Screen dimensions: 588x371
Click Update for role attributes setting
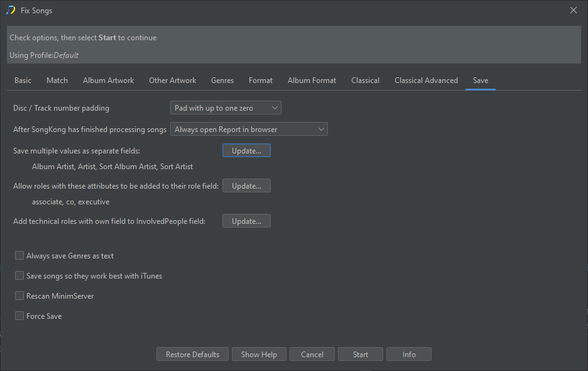pyautogui.click(x=246, y=186)
